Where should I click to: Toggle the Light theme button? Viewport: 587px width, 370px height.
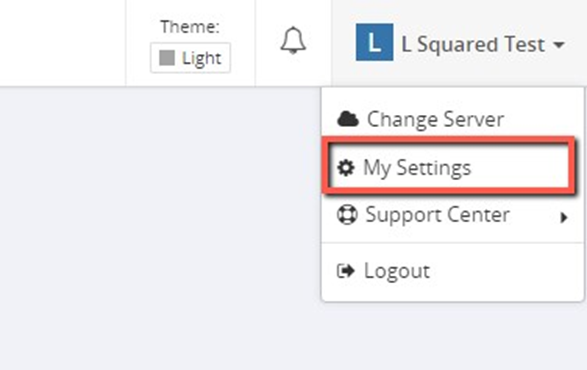(190, 58)
